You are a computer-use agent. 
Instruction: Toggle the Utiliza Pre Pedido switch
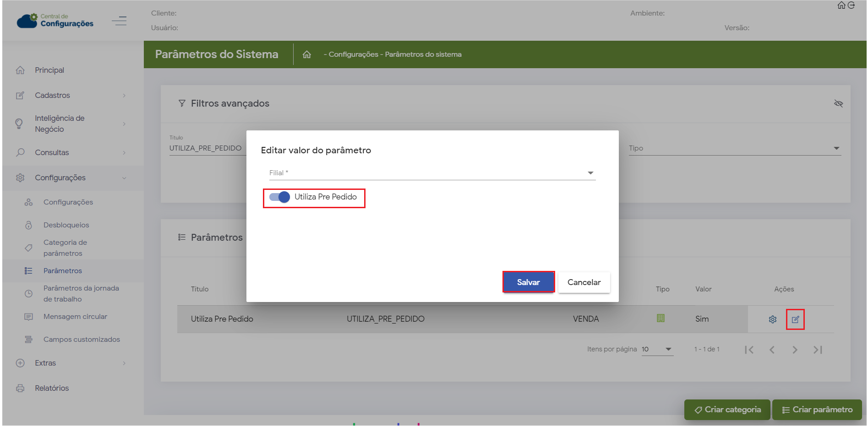pyautogui.click(x=279, y=197)
